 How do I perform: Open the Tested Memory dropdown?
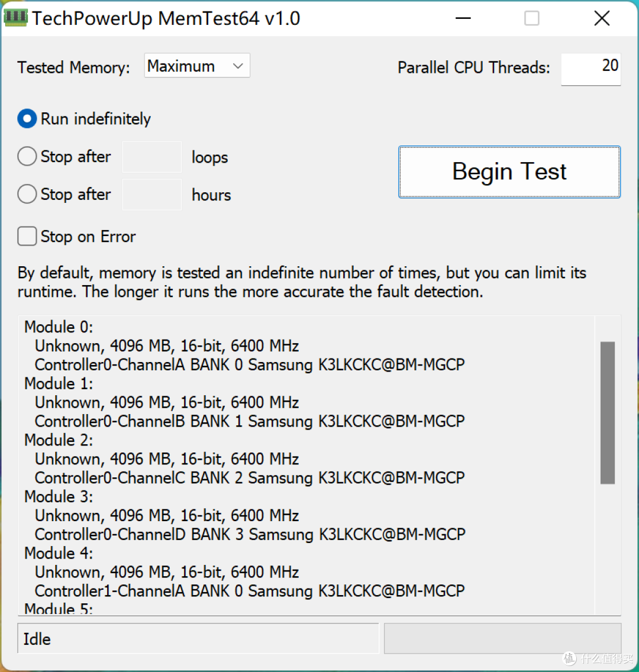[196, 66]
